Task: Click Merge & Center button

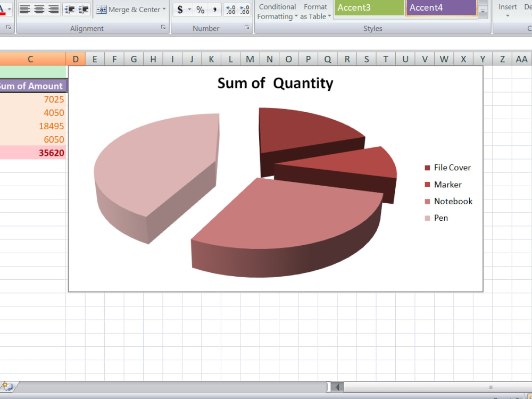Action: pyautogui.click(x=128, y=10)
